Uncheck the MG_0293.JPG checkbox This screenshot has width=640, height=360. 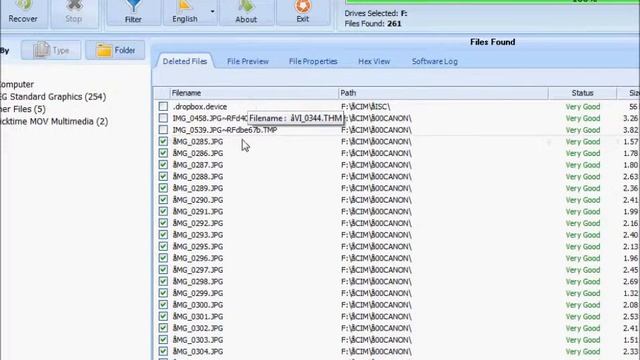point(163,235)
